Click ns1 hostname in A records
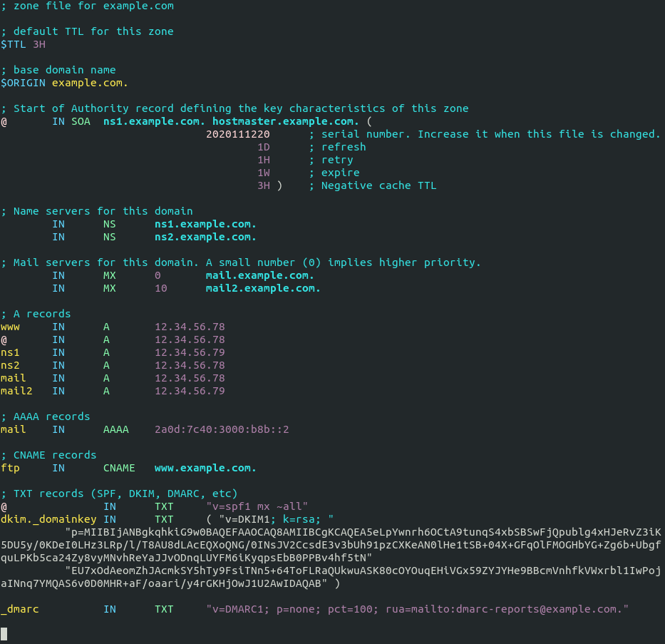Image resolution: width=665 pixels, height=644 pixels. click(x=10, y=353)
